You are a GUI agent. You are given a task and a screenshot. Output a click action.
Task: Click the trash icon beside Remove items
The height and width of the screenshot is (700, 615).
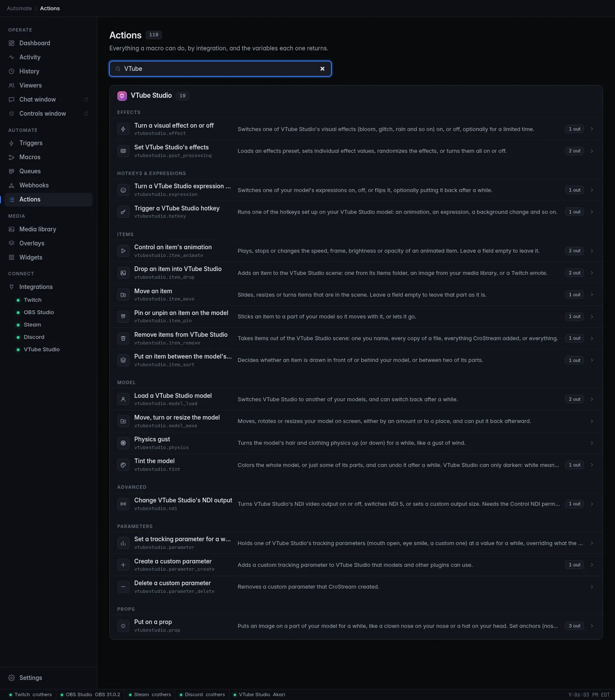[x=123, y=338]
